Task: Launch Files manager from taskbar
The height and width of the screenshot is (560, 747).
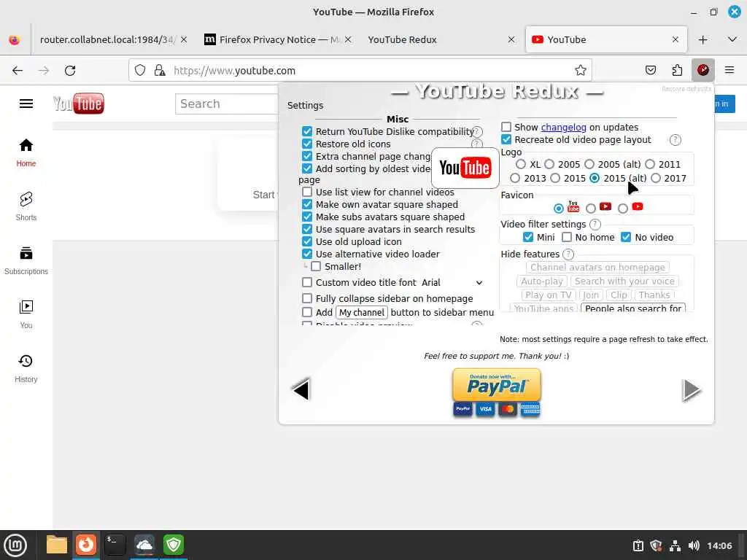Action: click(x=56, y=545)
